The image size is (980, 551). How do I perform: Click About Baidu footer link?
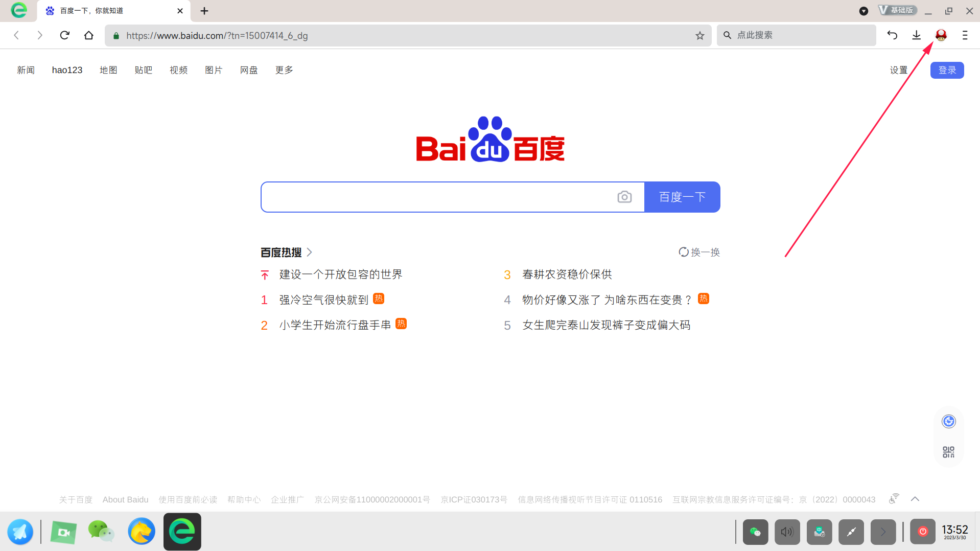[x=125, y=499]
